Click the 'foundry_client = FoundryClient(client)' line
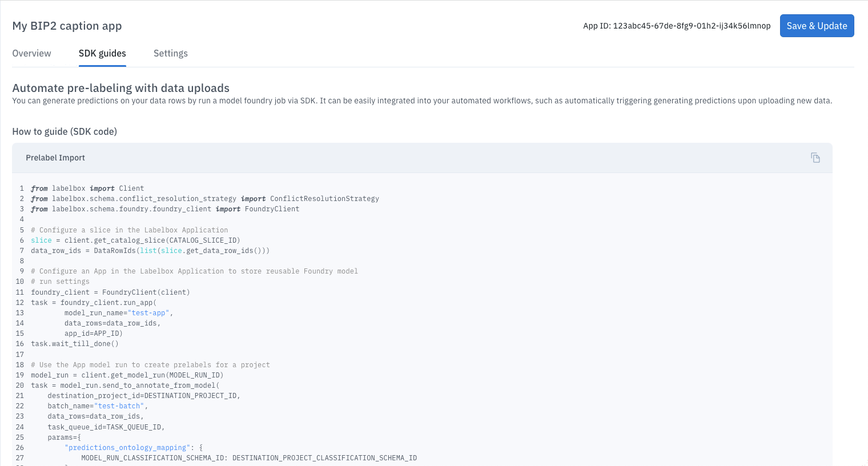Image resolution: width=868 pixels, height=466 pixels. coord(110,292)
